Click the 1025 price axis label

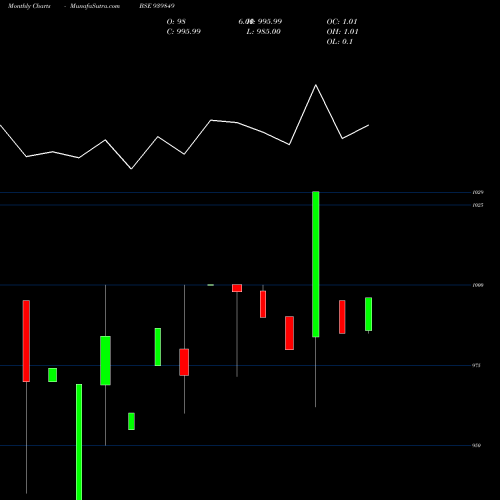[x=478, y=205]
